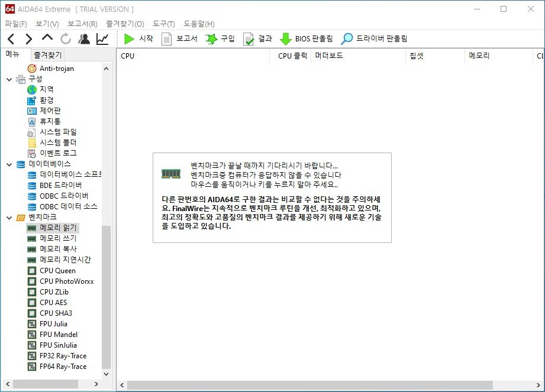Switch to the 즐겨찾기 tab in the sidebar
This screenshot has width=545, height=392.
(x=47, y=55)
